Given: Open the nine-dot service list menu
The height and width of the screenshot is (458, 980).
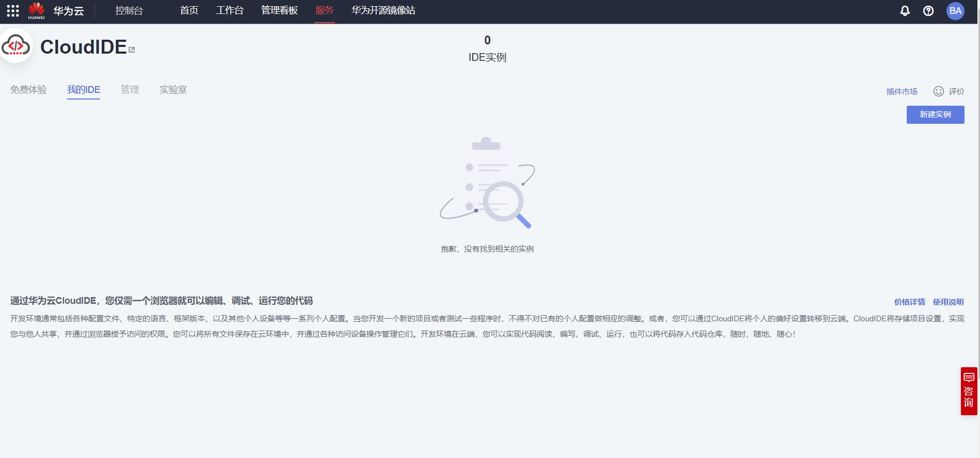Looking at the screenshot, I should click(x=13, y=11).
